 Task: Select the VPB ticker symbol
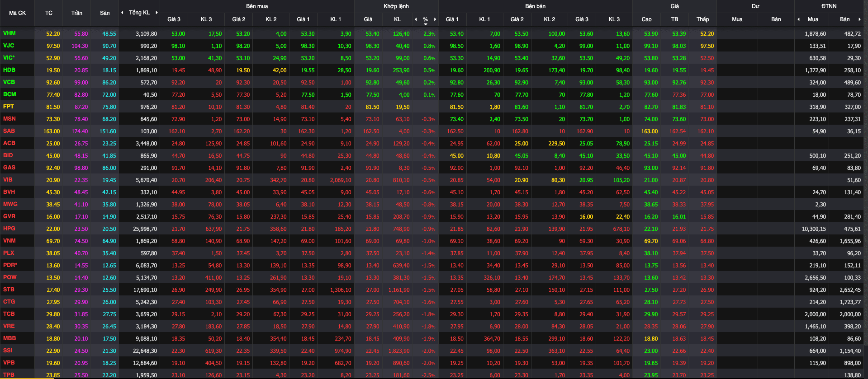click(9, 363)
